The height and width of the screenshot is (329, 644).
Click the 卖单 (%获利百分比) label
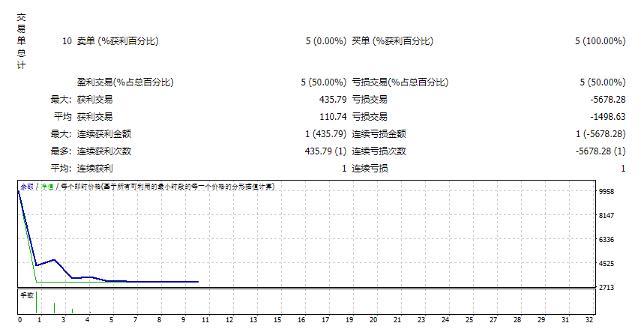pyautogui.click(x=118, y=41)
